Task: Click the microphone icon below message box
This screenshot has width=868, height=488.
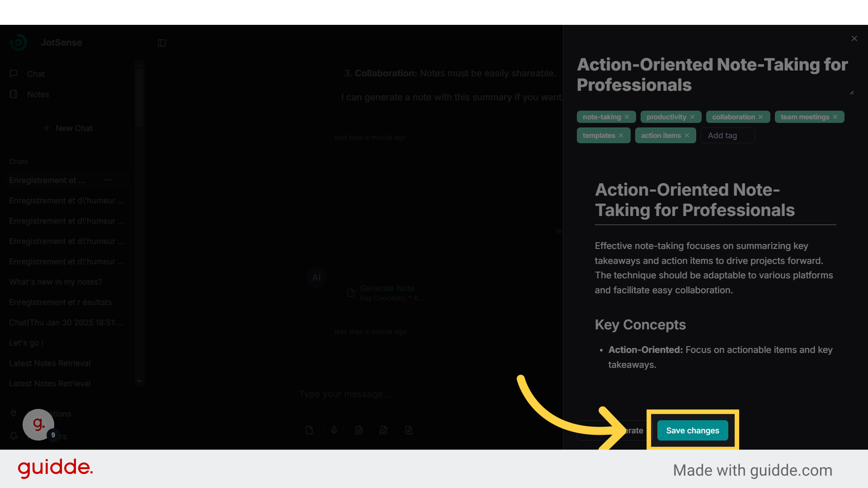Action: click(x=334, y=430)
